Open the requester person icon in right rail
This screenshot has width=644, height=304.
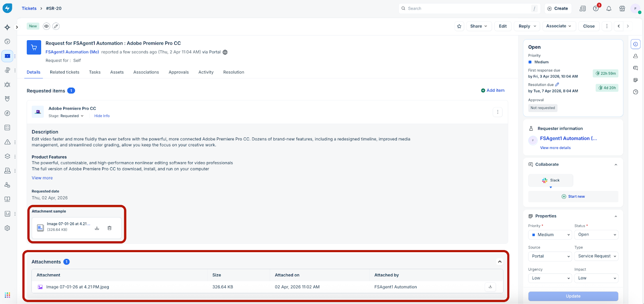coord(636,56)
